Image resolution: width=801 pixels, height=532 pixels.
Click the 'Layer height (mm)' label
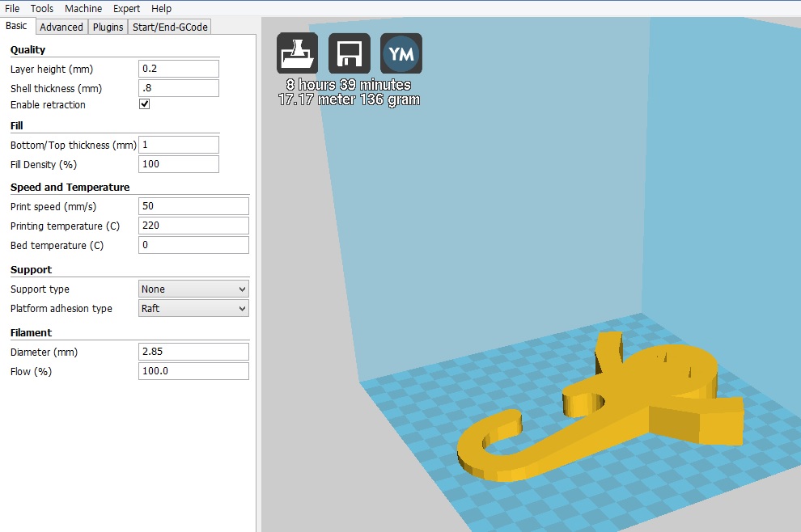click(52, 69)
